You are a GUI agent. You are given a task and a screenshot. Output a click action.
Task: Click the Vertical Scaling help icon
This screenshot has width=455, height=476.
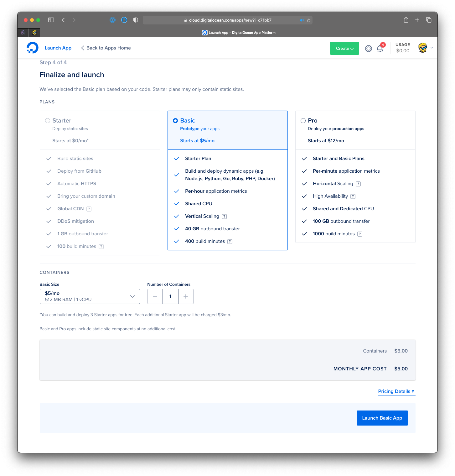(224, 217)
